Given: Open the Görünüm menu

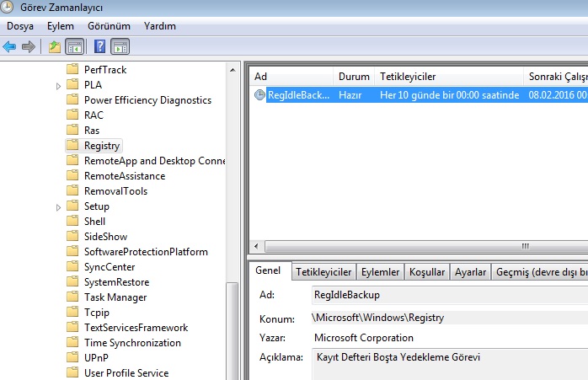Looking at the screenshot, I should 109,26.
